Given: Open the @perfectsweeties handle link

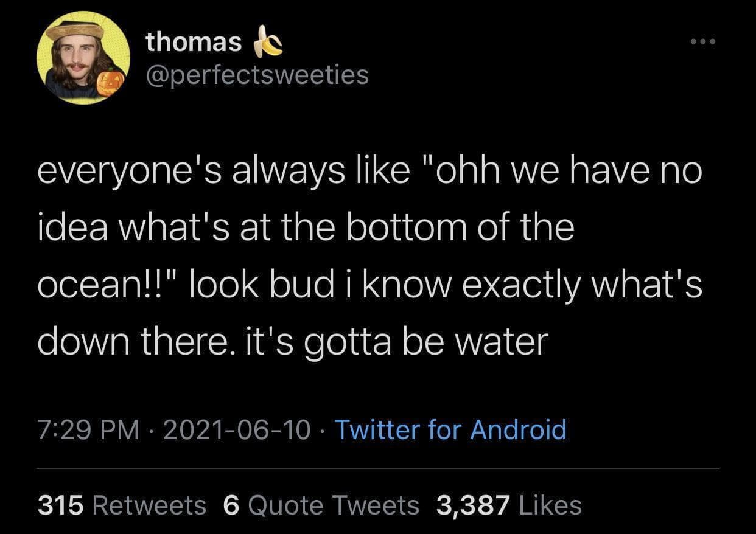Looking at the screenshot, I should [x=256, y=75].
